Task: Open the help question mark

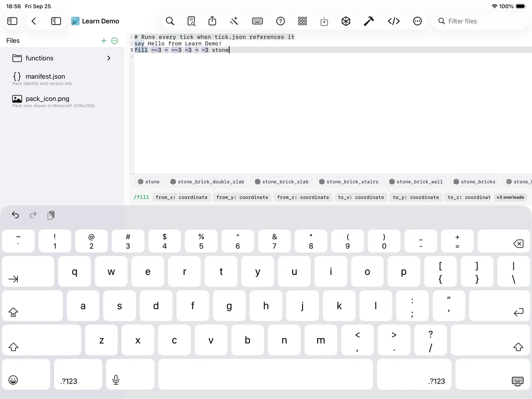Action: point(280,21)
